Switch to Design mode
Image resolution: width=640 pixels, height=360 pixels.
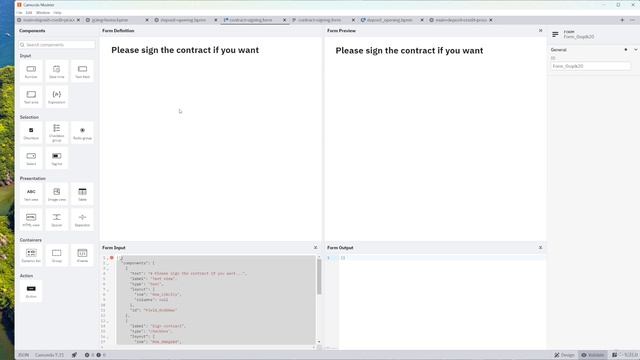(x=564, y=355)
